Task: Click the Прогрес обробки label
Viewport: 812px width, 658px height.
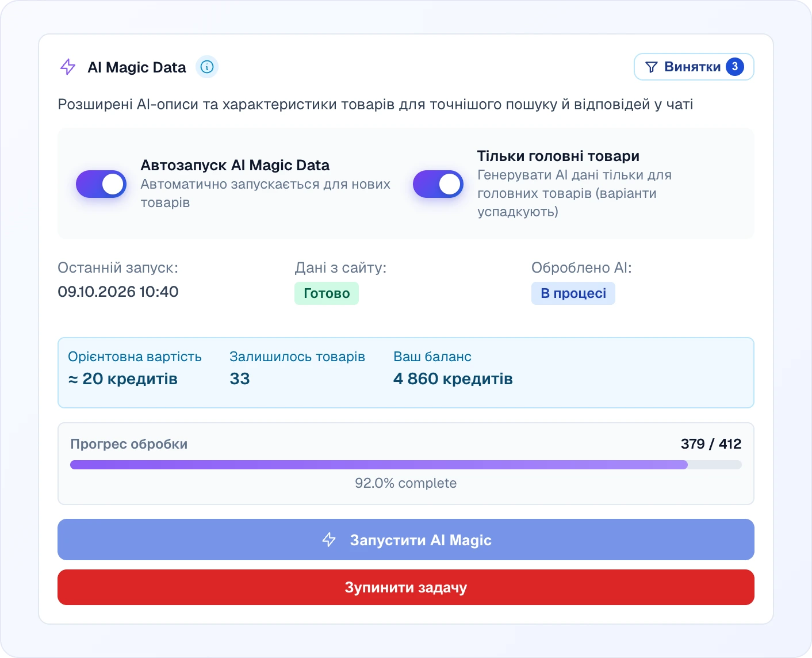Action: 129,444
